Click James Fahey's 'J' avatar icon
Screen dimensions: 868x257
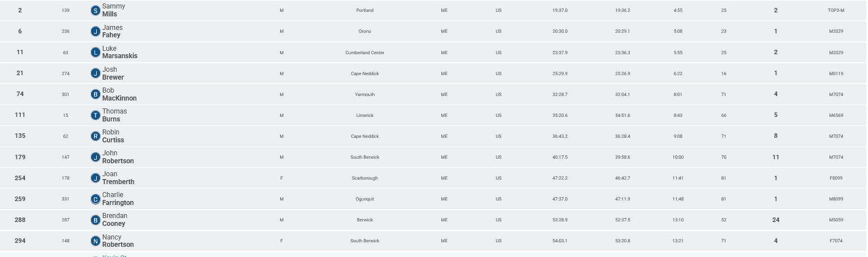96,31
